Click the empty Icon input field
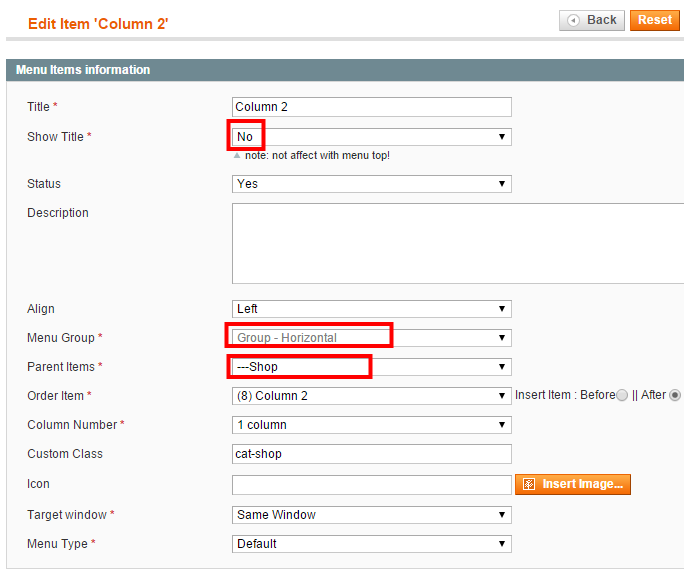This screenshot has width=684, height=578. 372,485
